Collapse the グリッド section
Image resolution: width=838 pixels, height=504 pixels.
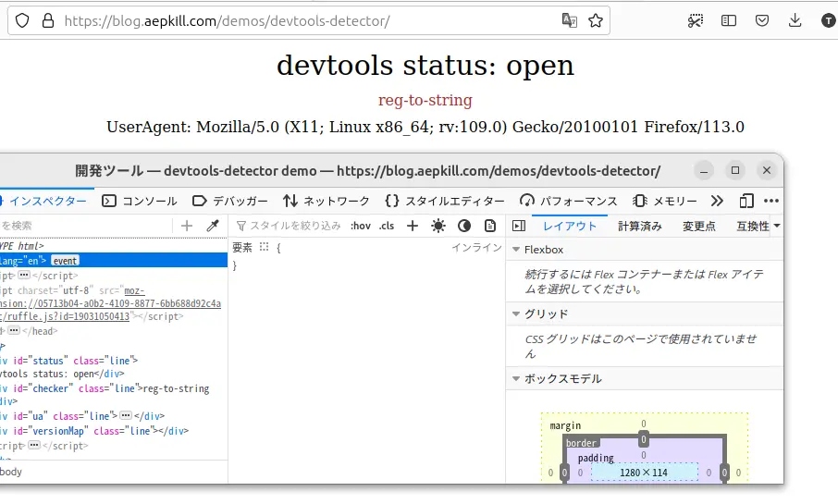point(516,314)
